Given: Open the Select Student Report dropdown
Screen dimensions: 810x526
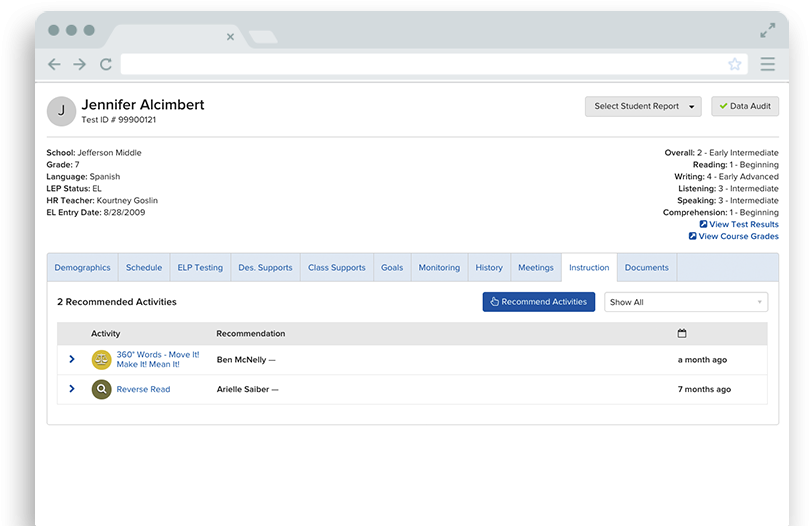Looking at the screenshot, I should coord(643,106).
